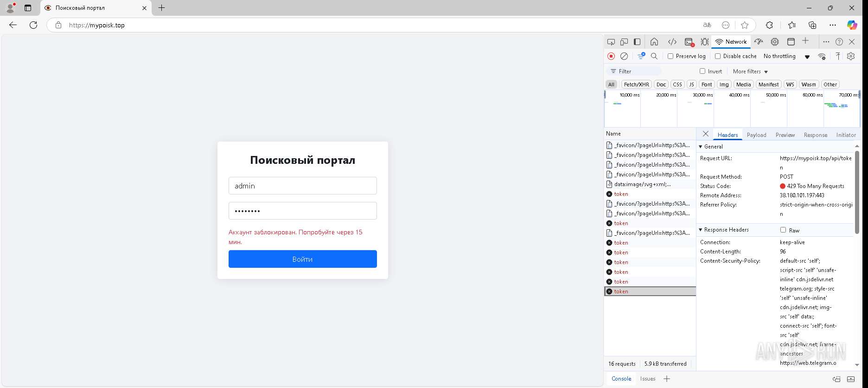Toggle device emulation mode icon

point(624,42)
